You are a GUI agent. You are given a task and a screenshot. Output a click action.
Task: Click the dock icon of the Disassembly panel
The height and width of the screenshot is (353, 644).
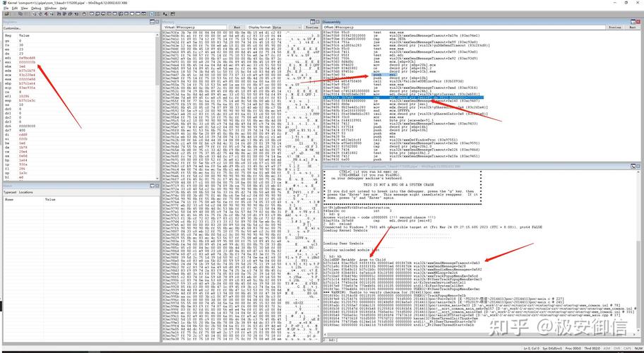(x=633, y=22)
